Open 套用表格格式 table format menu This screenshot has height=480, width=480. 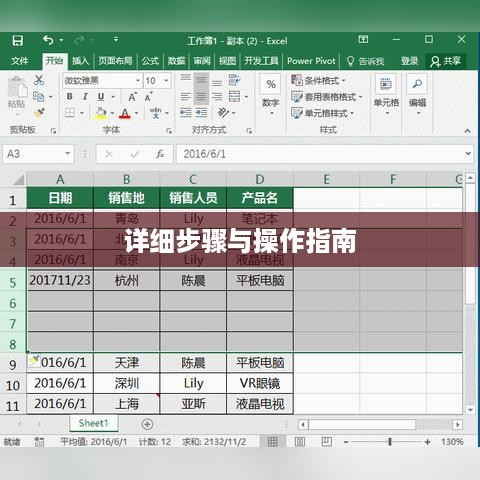(327, 97)
